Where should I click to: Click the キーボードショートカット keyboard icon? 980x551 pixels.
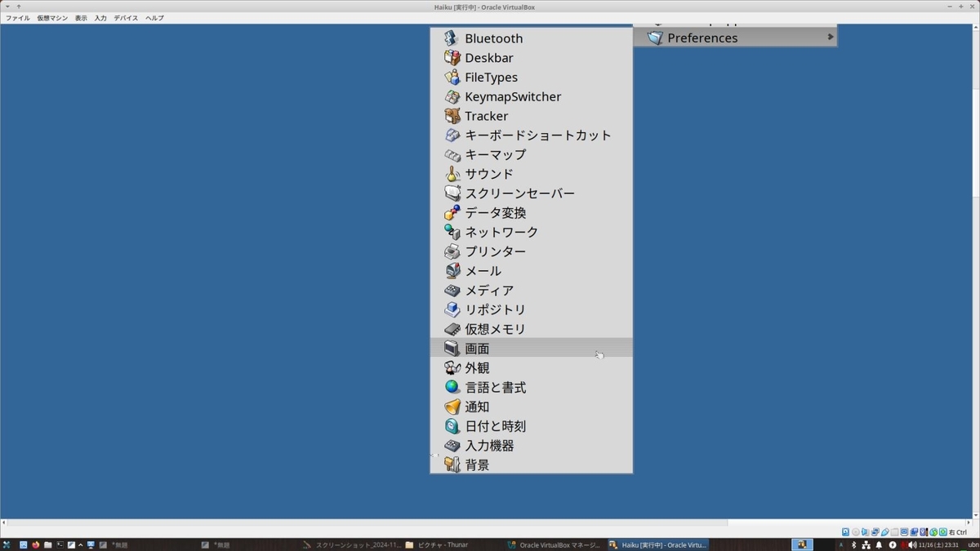(452, 136)
